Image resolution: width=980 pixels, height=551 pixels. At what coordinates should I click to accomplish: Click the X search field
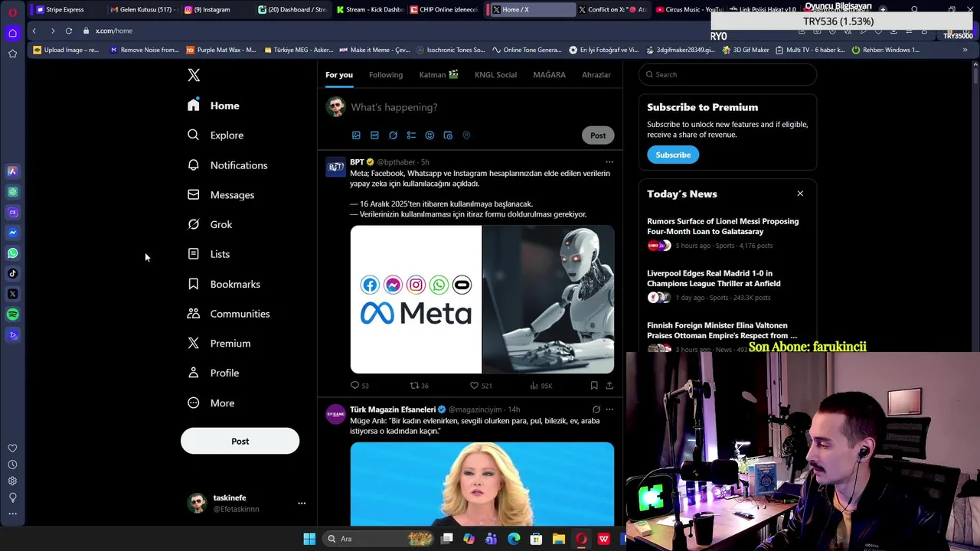(727, 75)
